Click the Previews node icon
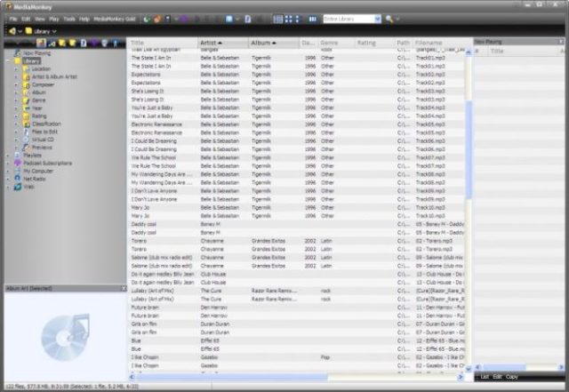This screenshot has height=392, width=569. (x=26, y=148)
